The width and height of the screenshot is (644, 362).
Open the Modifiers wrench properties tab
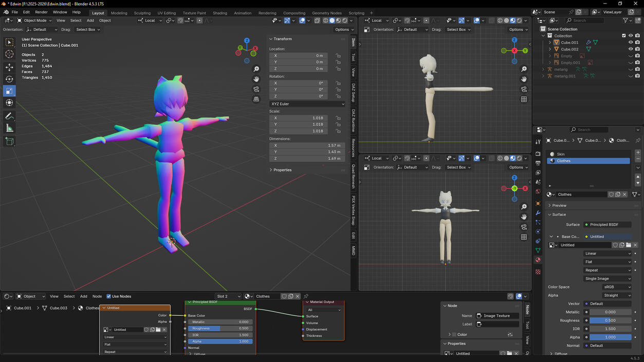click(538, 213)
